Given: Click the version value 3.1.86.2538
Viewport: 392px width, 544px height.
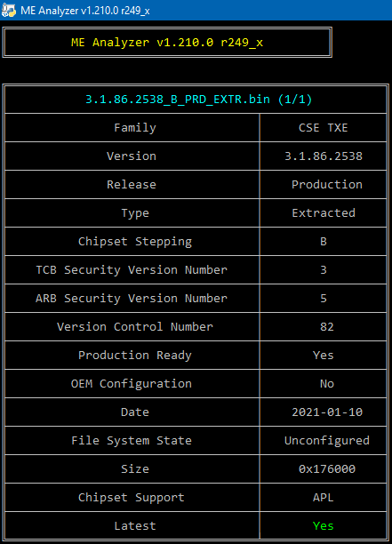Looking at the screenshot, I should (x=324, y=156).
